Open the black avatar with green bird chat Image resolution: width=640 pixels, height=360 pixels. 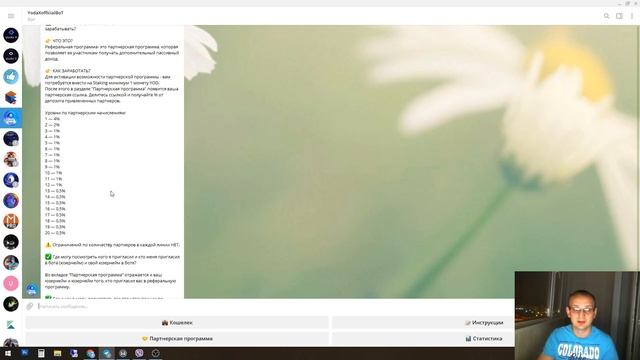tap(11, 304)
